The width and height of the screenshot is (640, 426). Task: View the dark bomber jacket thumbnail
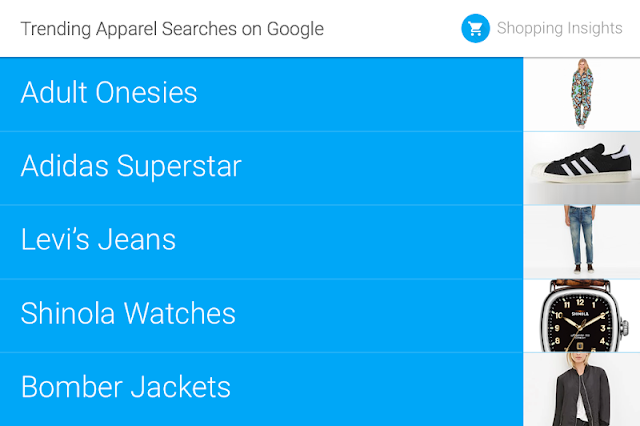point(581,389)
